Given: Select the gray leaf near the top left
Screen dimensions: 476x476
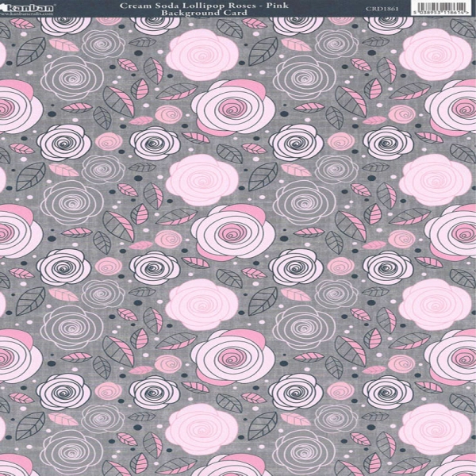Looking at the screenshot, I should tap(32, 53).
